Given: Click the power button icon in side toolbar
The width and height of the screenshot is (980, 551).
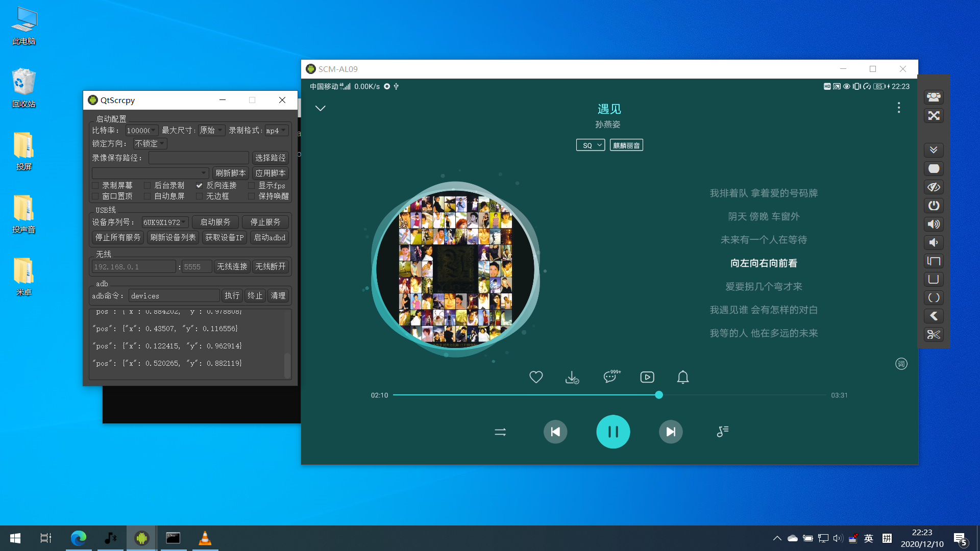Looking at the screenshot, I should (934, 206).
